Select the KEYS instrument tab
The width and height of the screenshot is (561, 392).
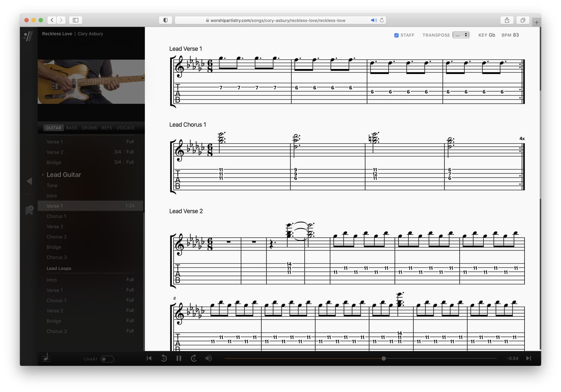pyautogui.click(x=107, y=128)
